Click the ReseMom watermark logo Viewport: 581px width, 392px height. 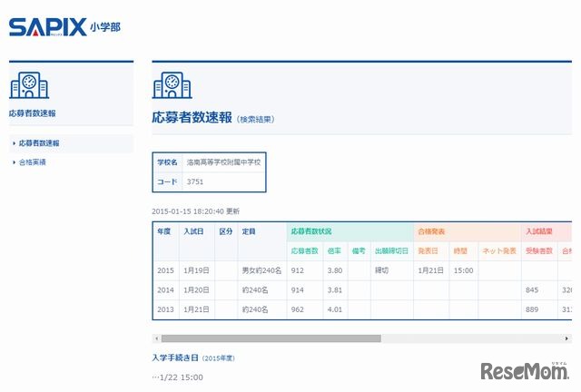click(524, 371)
